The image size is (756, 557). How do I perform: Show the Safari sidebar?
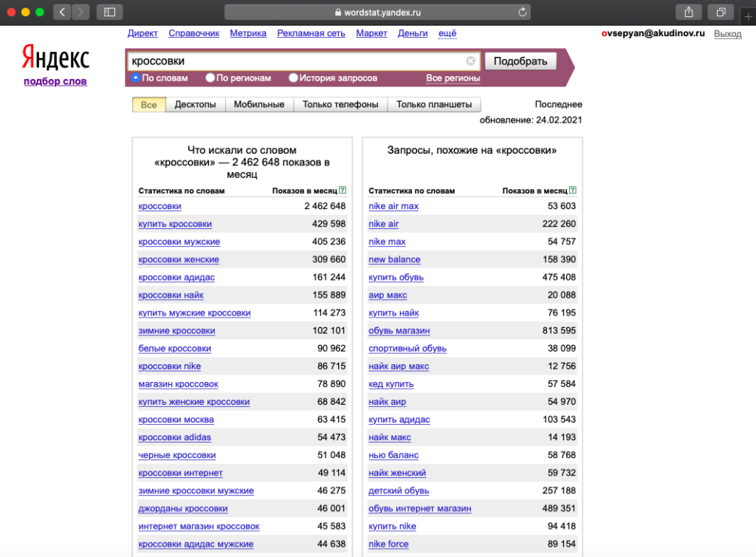click(x=109, y=12)
